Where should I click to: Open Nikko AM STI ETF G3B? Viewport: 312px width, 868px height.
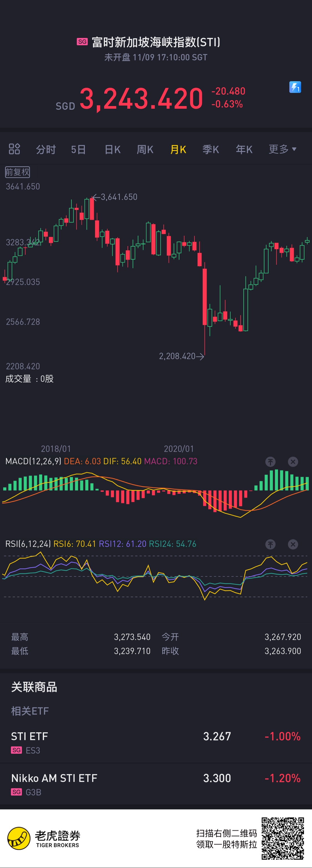[x=156, y=784]
